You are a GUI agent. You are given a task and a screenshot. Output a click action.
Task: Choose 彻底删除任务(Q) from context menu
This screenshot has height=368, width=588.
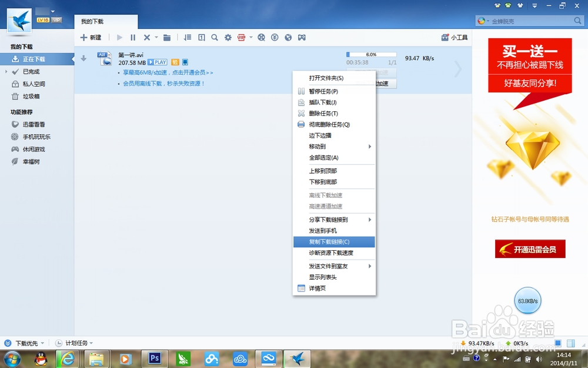tap(334, 124)
